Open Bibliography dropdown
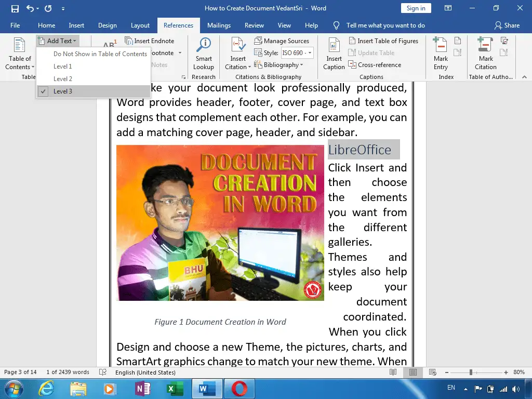 278,65
